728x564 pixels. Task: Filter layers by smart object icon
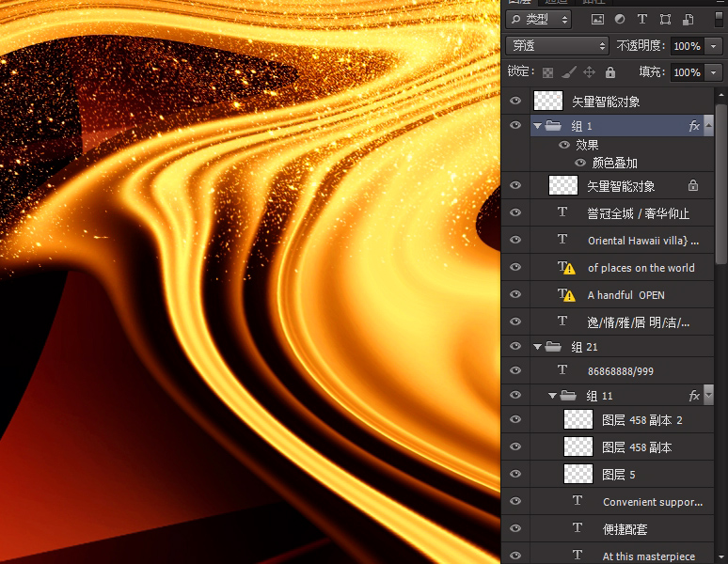[688, 20]
